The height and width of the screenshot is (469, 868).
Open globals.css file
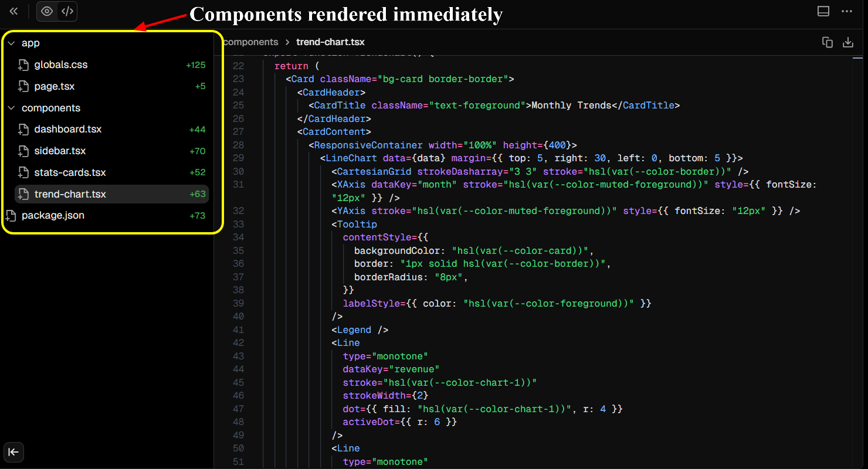click(61, 65)
